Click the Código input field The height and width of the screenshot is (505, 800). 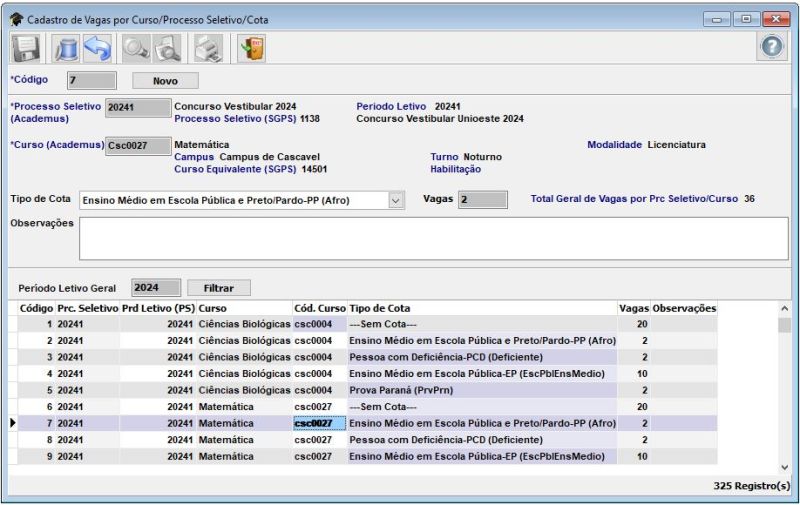[91, 80]
